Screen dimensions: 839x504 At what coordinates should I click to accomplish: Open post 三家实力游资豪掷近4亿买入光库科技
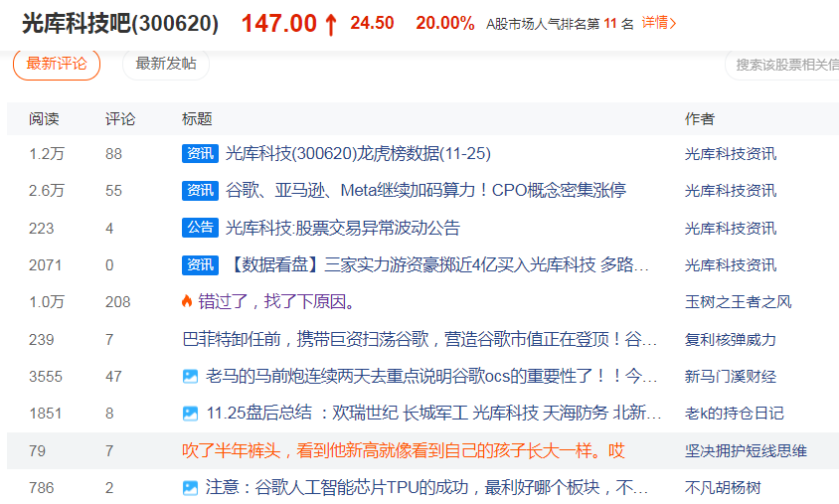click(437, 264)
